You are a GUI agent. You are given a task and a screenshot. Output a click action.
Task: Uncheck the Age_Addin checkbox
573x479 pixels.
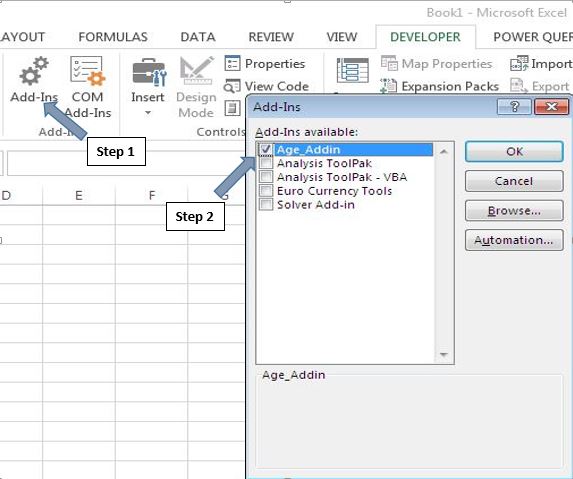point(266,149)
